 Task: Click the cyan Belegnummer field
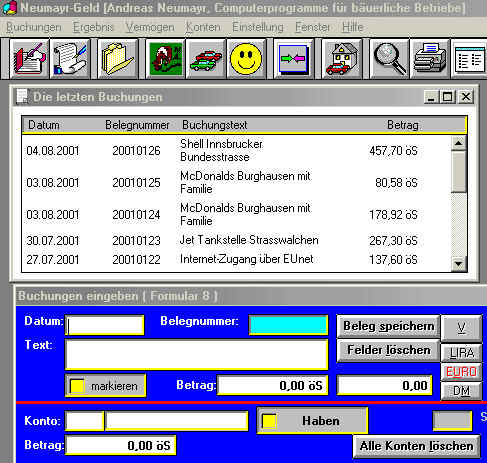(288, 325)
